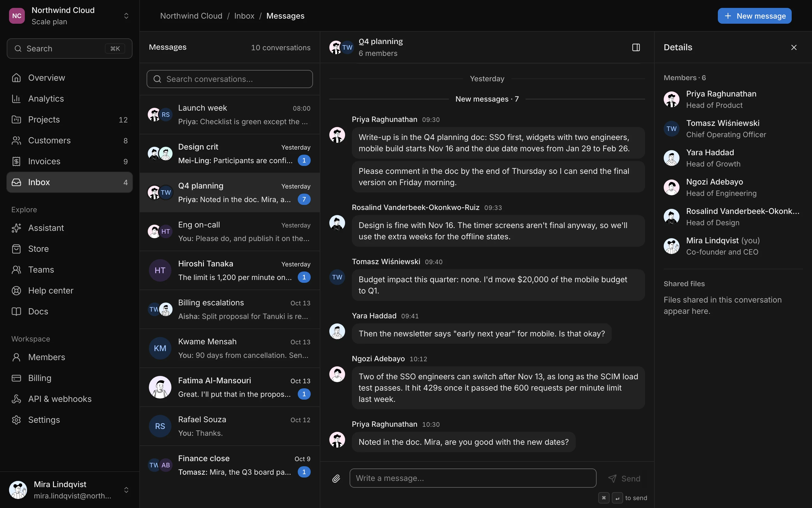Click the Inbox breadcrumb link

244,16
